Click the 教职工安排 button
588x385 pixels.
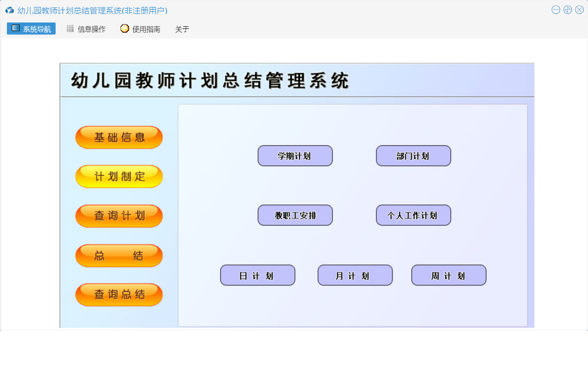point(295,215)
